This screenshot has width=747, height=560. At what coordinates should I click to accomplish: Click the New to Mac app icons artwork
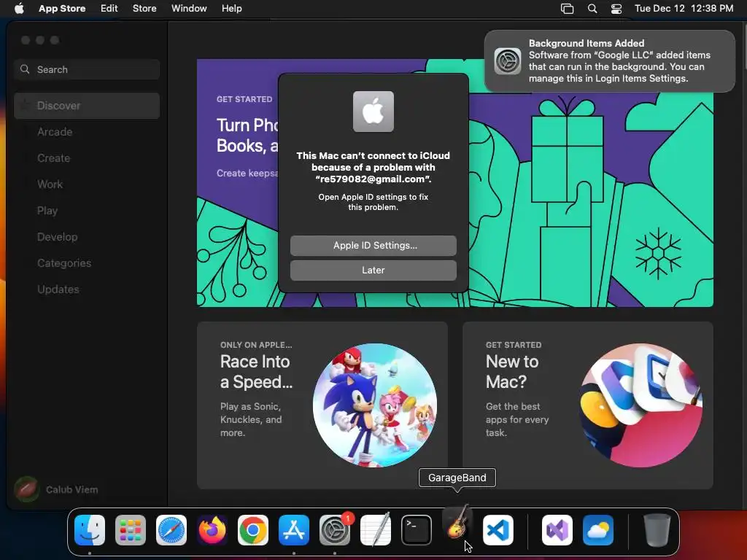640,405
